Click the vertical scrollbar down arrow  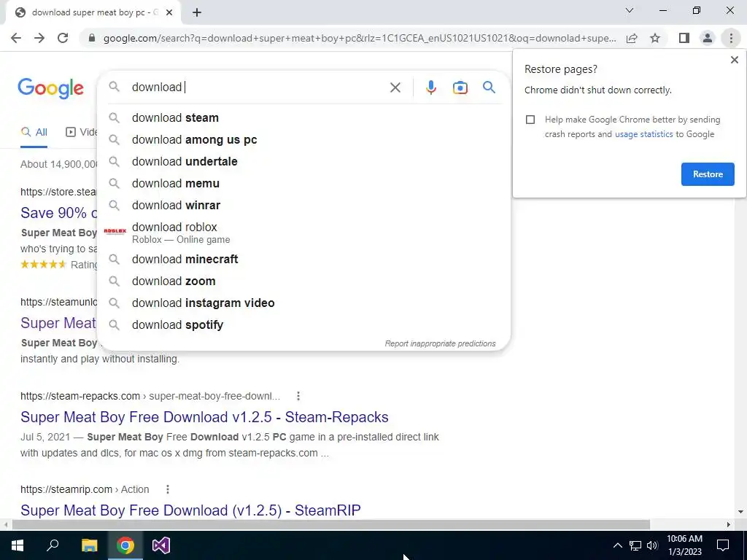740,512
